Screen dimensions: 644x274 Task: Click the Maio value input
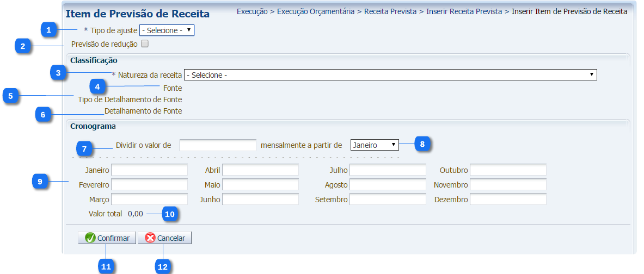coord(260,185)
